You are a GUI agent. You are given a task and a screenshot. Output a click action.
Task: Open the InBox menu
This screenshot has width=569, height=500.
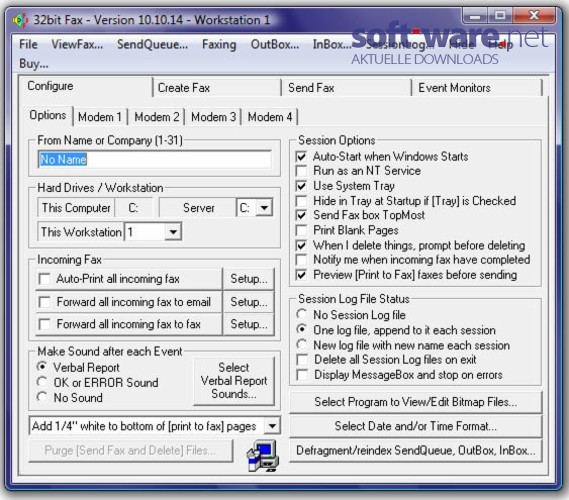tap(332, 44)
